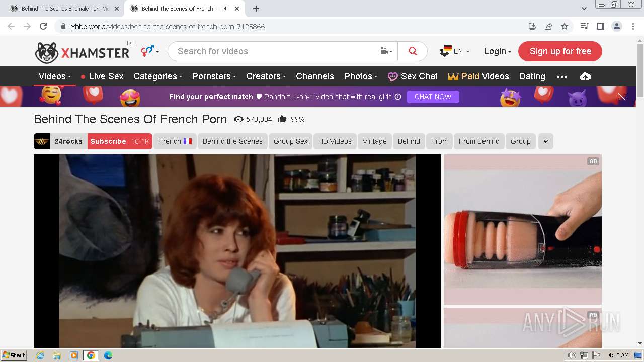Open Chrome side panel icon
The width and height of the screenshot is (644, 362).
tap(600, 26)
